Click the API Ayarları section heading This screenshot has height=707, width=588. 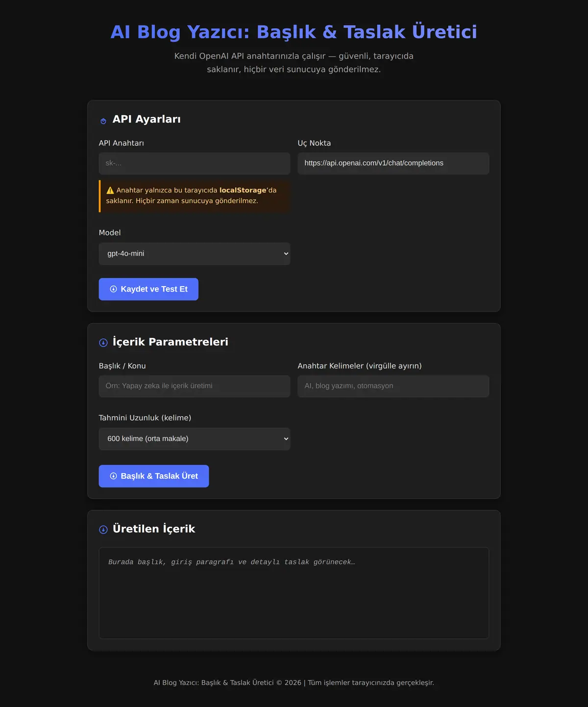click(147, 119)
